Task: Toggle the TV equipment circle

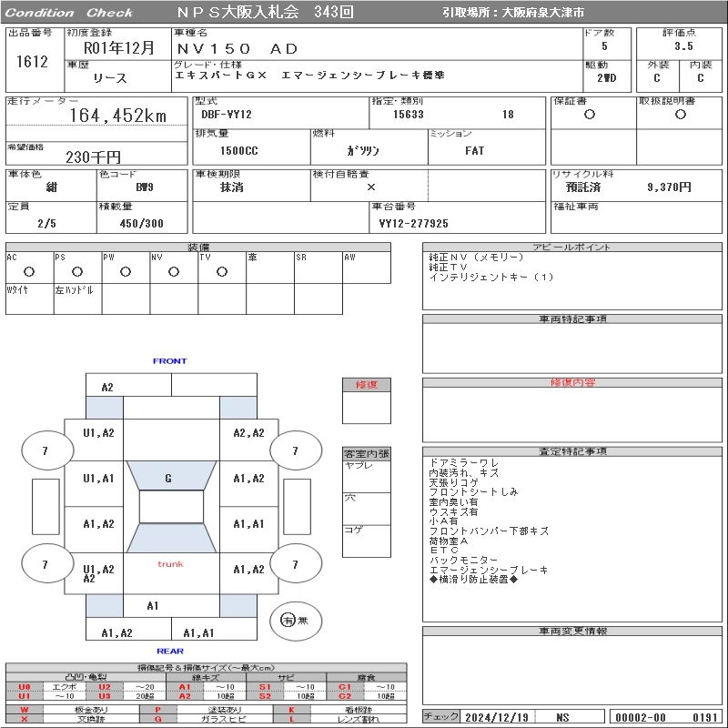Action: coord(221,271)
